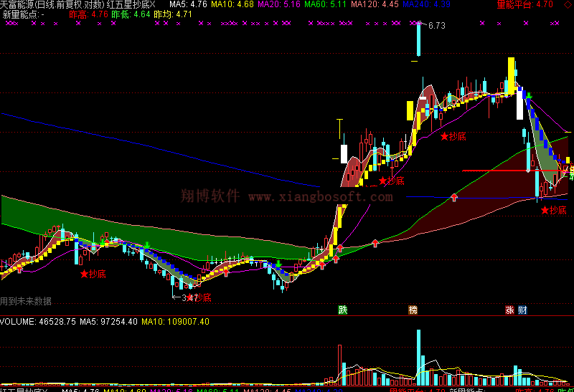This screenshot has height=392, width=574.
Task: Click the green down arrow near the chart peak
Action: (x=529, y=95)
